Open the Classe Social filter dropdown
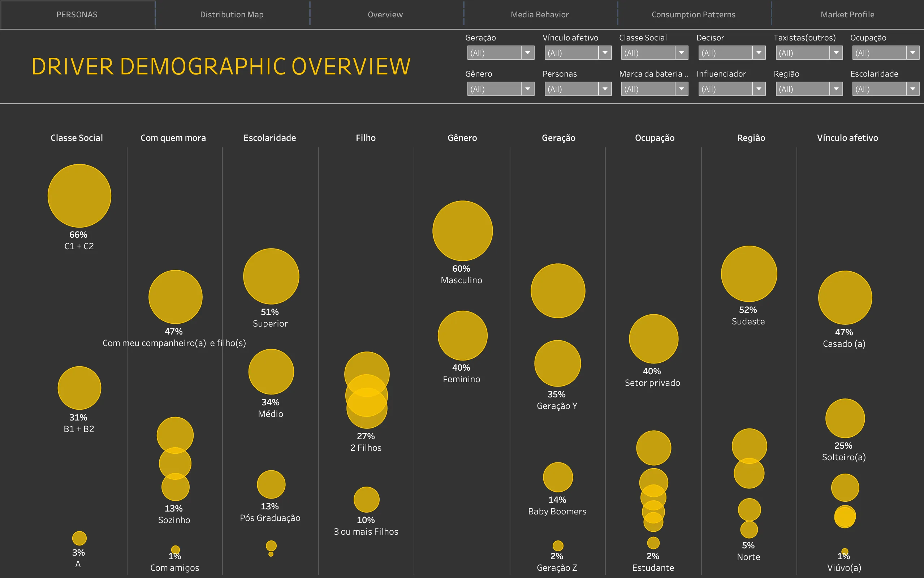This screenshot has width=924, height=578. pos(681,53)
